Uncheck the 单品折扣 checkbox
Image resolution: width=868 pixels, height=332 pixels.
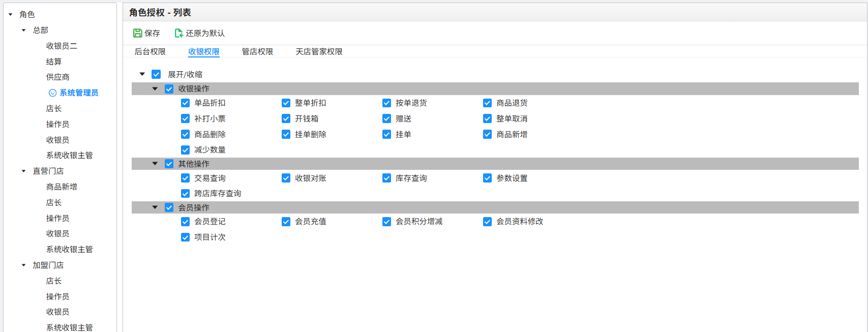[186, 103]
